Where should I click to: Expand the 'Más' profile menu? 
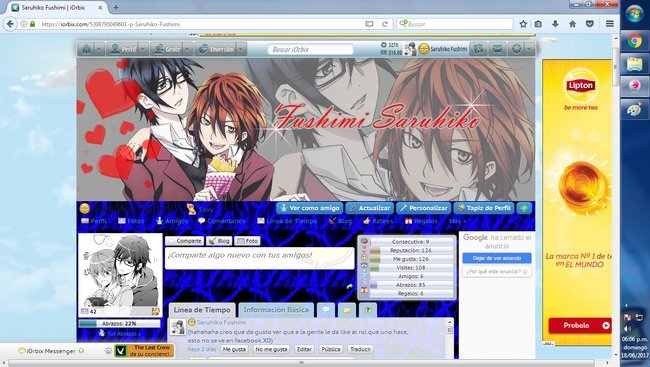click(x=457, y=221)
